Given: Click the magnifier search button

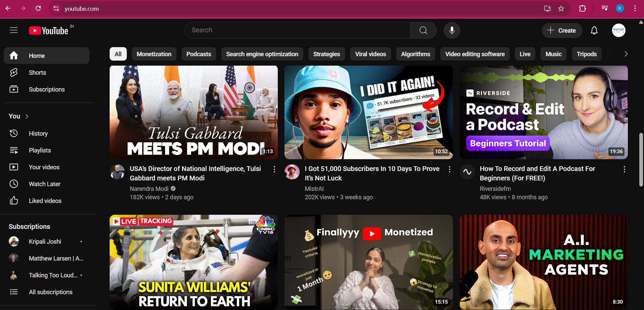Looking at the screenshot, I should (x=423, y=30).
